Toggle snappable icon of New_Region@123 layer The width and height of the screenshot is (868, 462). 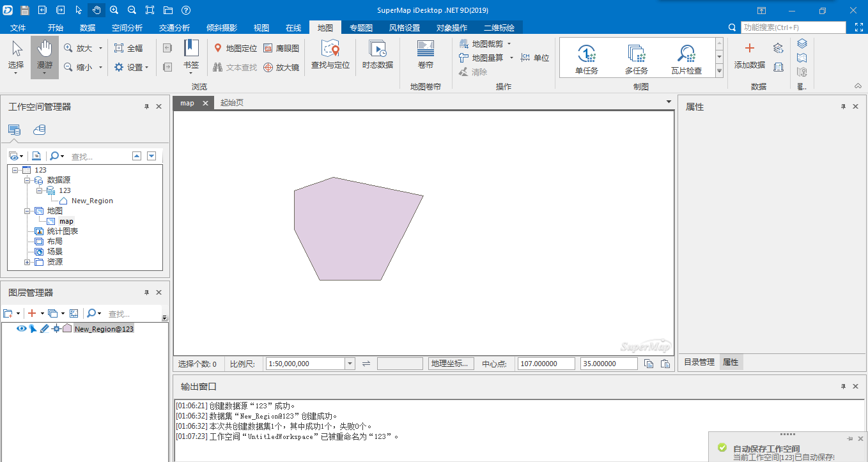pos(56,328)
